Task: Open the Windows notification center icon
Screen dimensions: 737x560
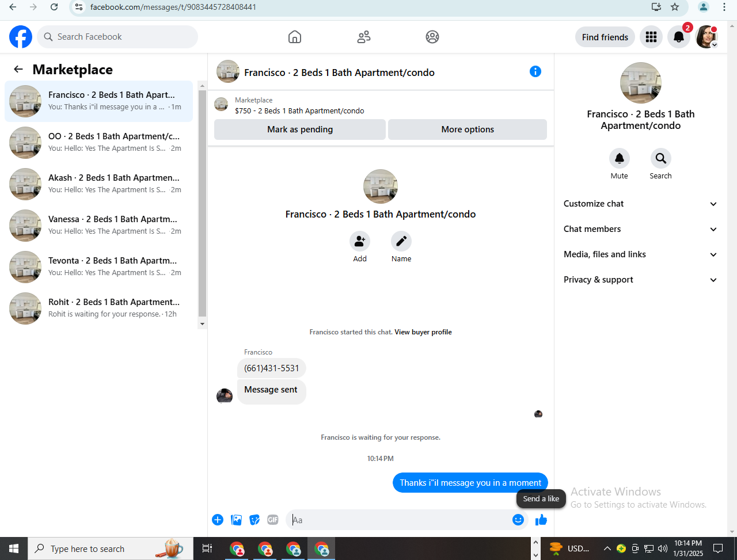Action: coord(718,548)
